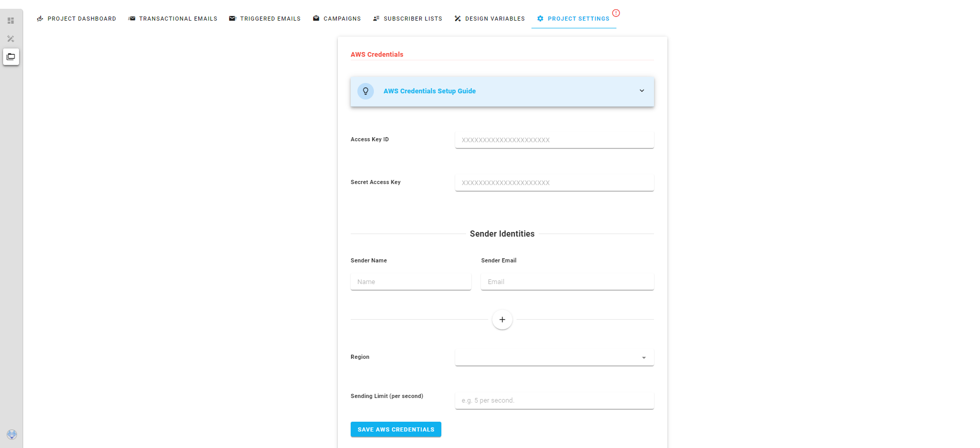Click the AWS Credentials section heading
This screenshot has width=980, height=448.
tap(377, 55)
